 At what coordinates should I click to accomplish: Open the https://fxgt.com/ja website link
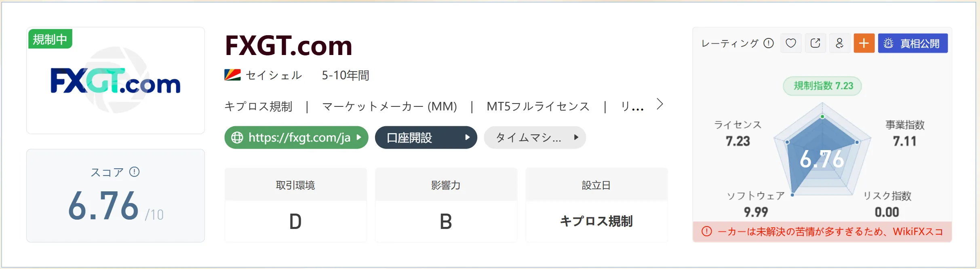click(296, 138)
